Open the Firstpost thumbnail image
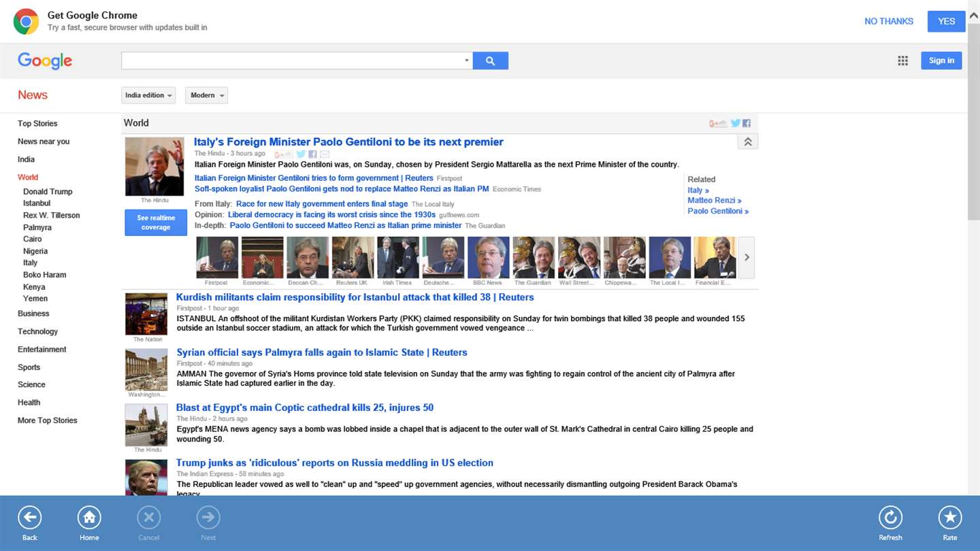Viewport: 980px width, 551px height. point(217,257)
